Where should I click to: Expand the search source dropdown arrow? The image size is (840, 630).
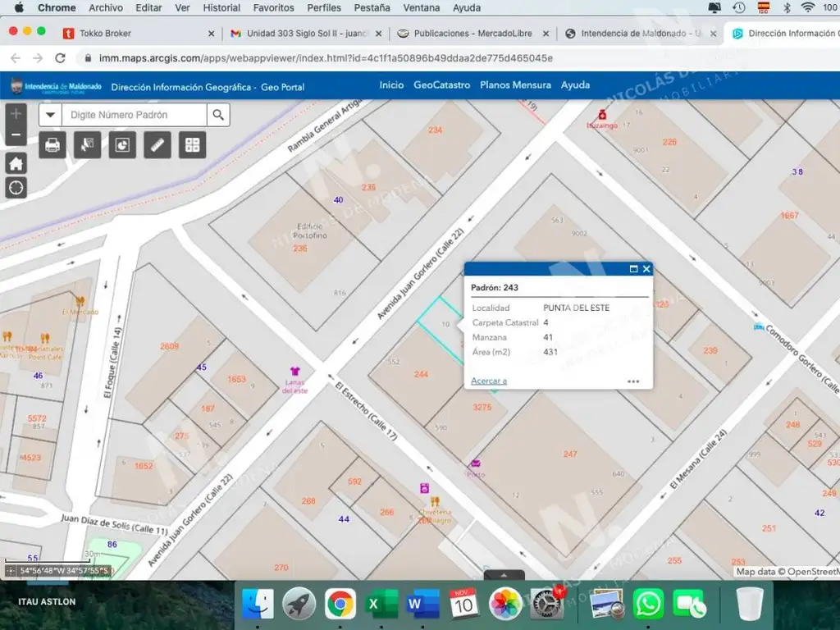(50, 115)
